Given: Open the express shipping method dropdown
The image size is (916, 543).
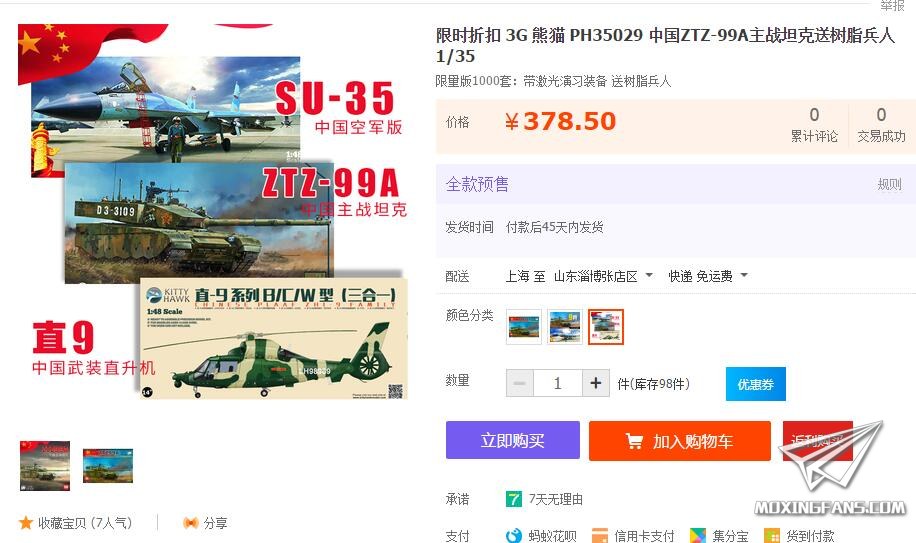Looking at the screenshot, I should click(744, 276).
